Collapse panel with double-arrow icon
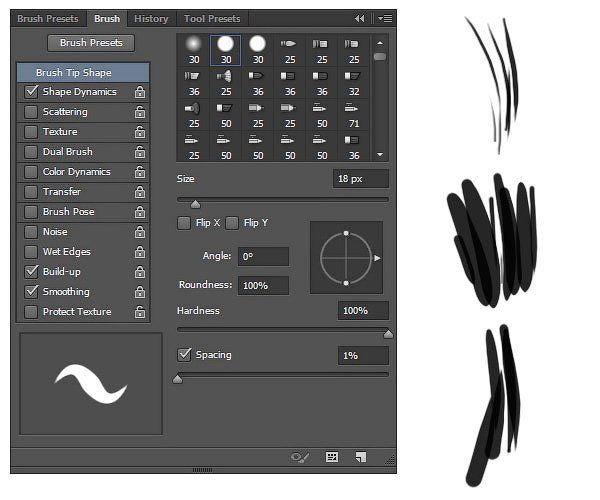The width and height of the screenshot is (600, 500). pos(359,18)
